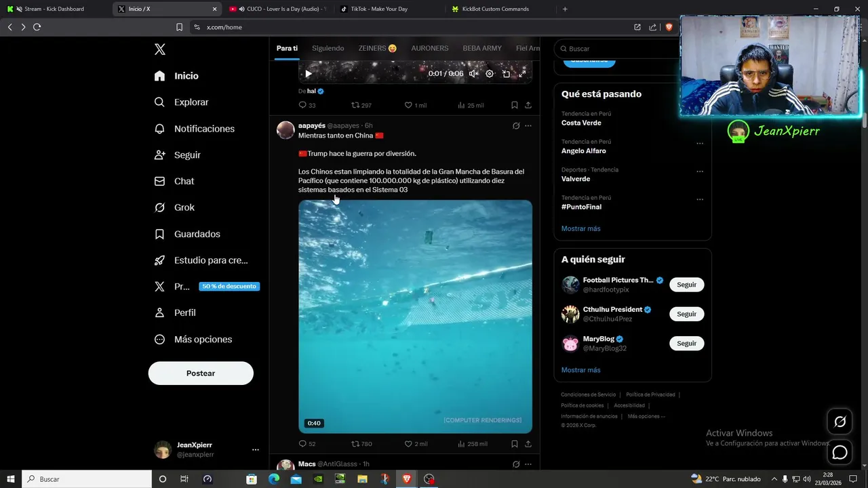Reply to aapayés post with 52 replies
The height and width of the screenshot is (488, 868).
pyautogui.click(x=307, y=444)
